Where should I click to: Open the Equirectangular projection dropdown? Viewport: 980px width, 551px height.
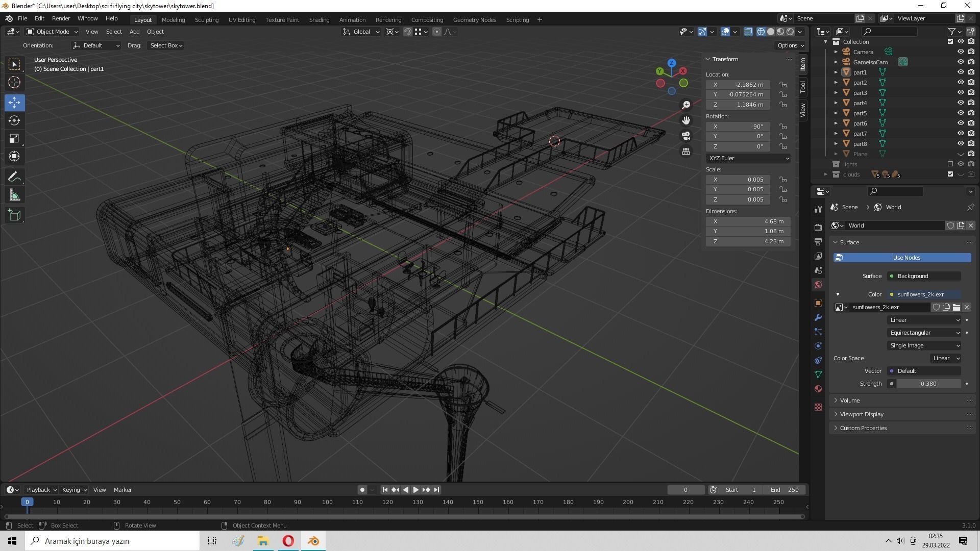click(924, 333)
